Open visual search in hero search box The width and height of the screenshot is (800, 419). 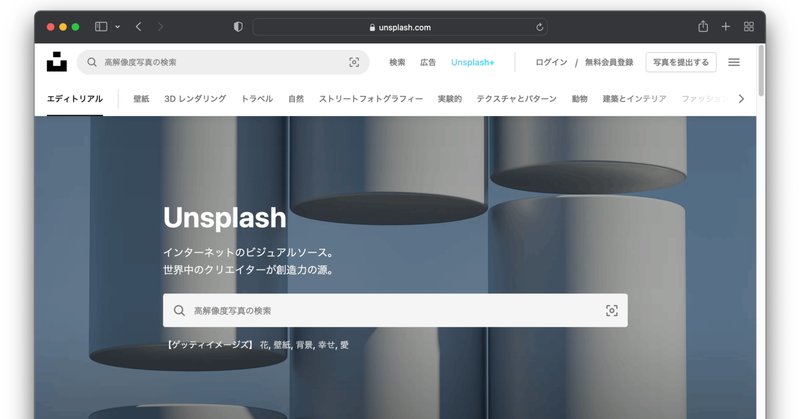[612, 310]
